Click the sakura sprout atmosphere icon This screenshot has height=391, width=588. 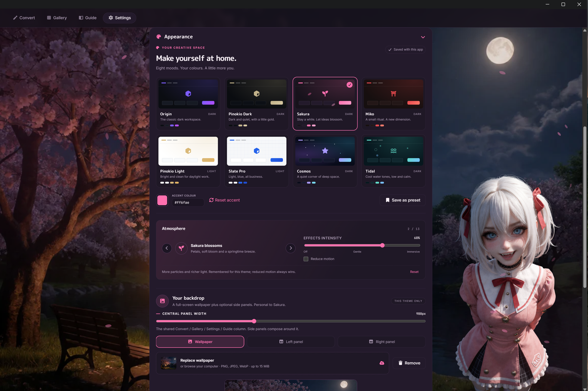coord(181,248)
